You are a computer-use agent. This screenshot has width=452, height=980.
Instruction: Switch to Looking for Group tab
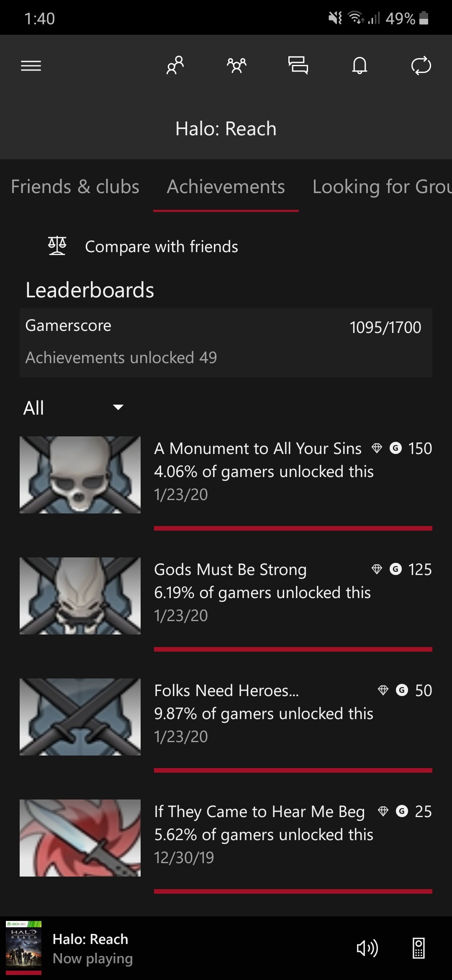(x=381, y=187)
